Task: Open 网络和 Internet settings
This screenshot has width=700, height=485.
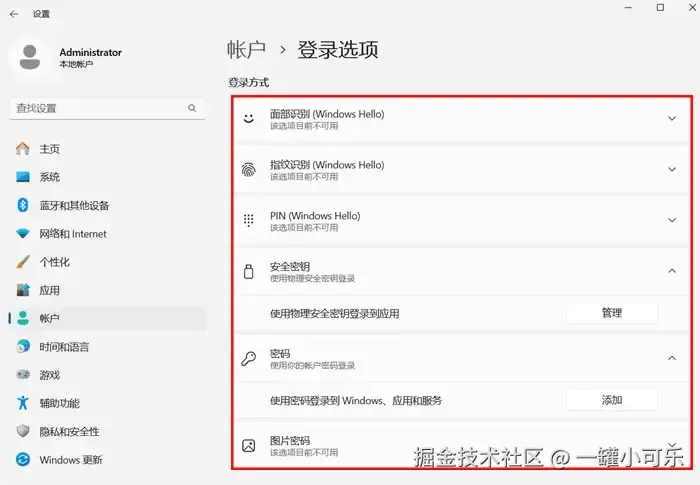Action: pyautogui.click(x=107, y=234)
